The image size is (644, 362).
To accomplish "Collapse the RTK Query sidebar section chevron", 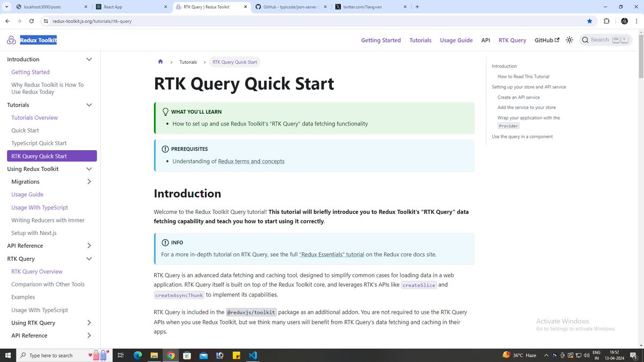I will [x=89, y=258].
